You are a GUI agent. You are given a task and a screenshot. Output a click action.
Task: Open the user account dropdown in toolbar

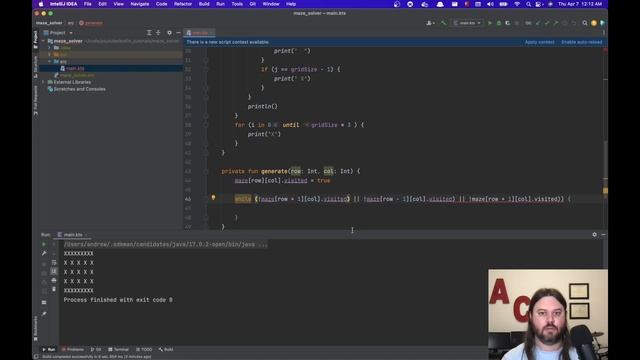(x=431, y=23)
